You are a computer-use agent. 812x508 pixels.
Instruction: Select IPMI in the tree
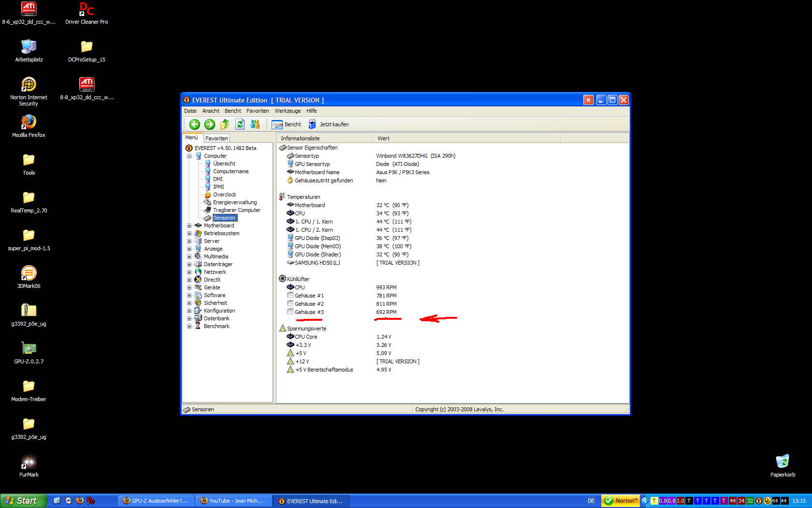(218, 187)
